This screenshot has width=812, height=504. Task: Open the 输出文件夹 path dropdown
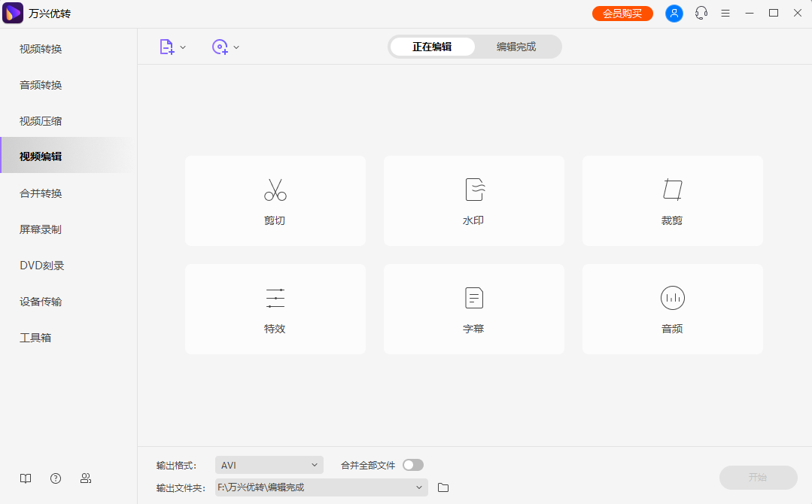click(321, 487)
